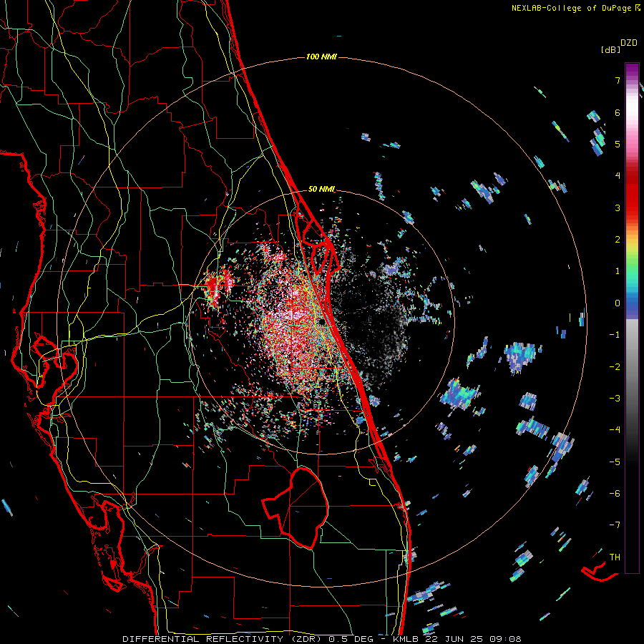The image size is (644, 644).
Task: Select the -5 value on the dB scale
Action: click(615, 462)
